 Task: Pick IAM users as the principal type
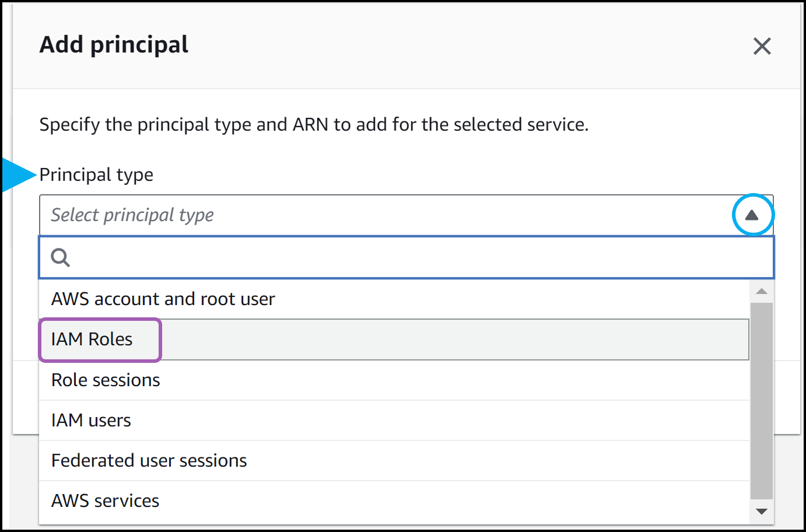coord(91,420)
